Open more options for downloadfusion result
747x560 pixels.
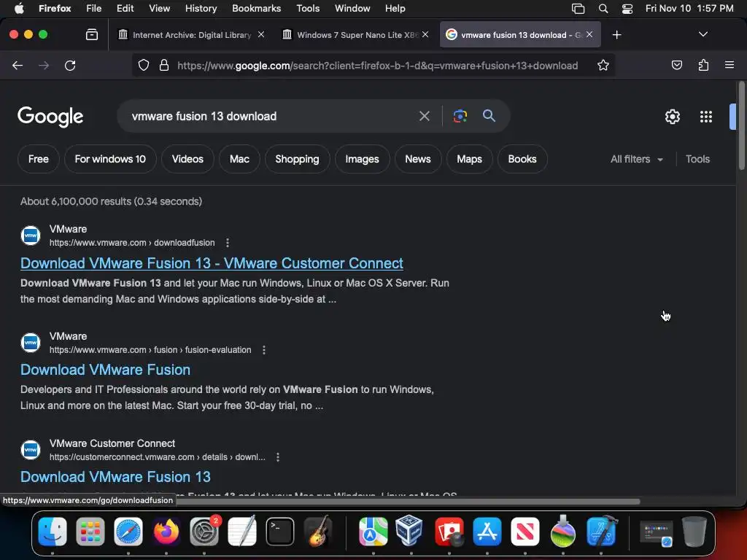pos(228,243)
